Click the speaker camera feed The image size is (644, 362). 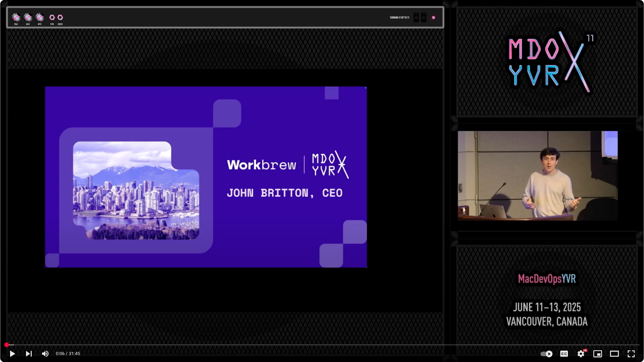pos(537,176)
